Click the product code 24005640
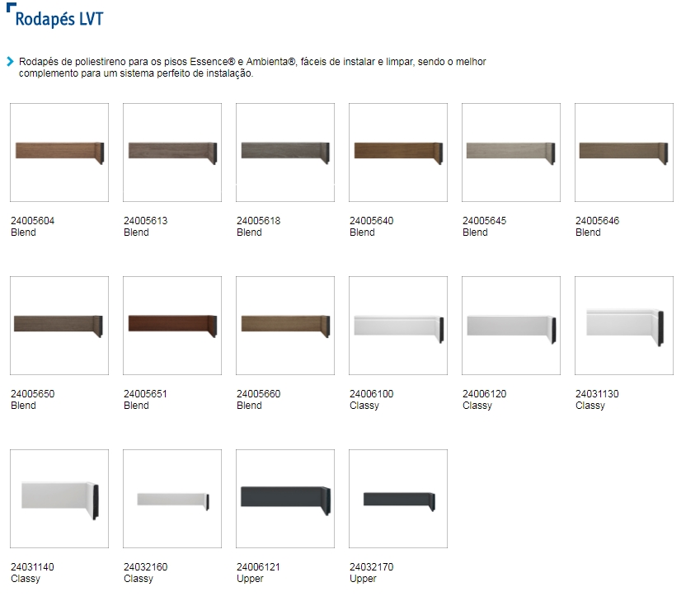Image resolution: width=700 pixels, height=601 pixels. [x=371, y=221]
